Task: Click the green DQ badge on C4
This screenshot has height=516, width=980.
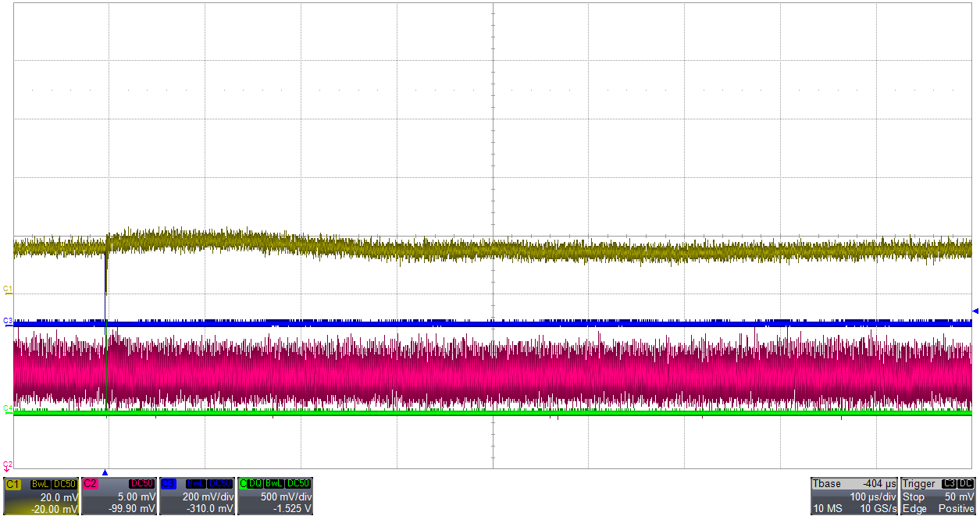Action: pos(255,484)
